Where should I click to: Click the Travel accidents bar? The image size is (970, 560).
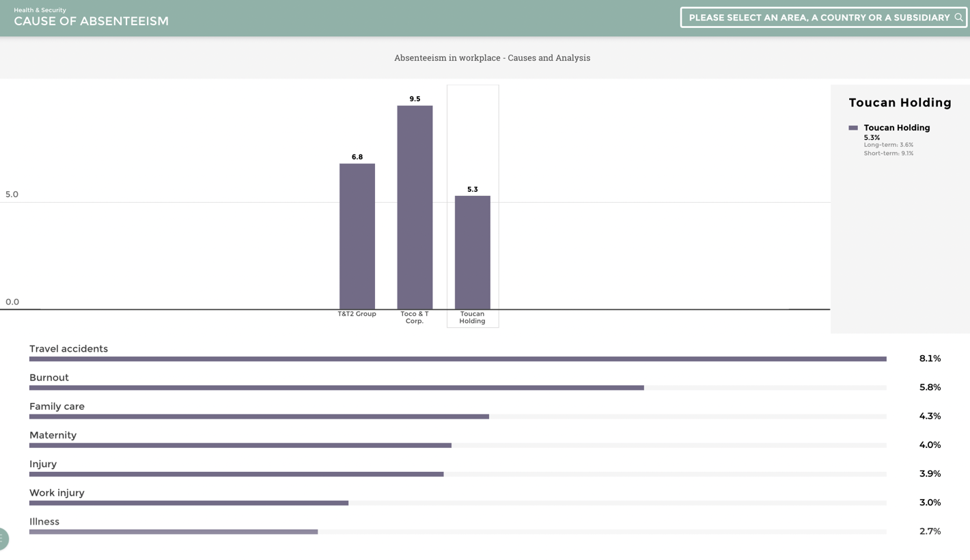click(x=458, y=359)
